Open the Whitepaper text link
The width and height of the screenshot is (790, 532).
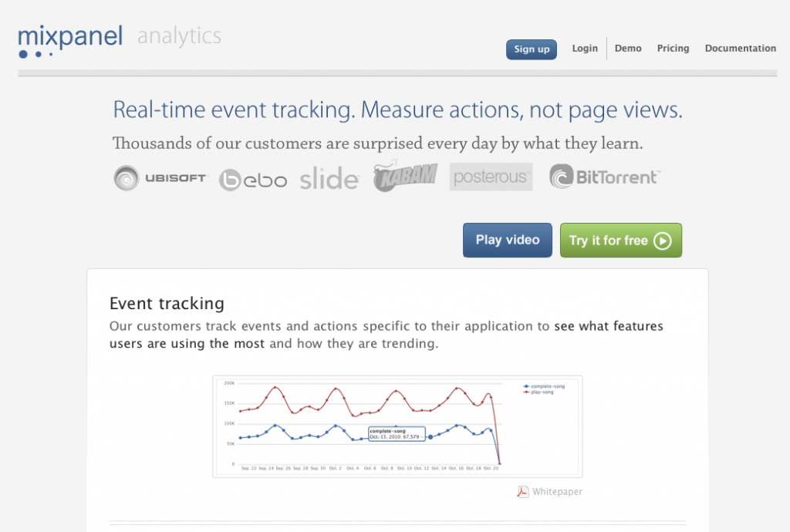[x=557, y=492]
